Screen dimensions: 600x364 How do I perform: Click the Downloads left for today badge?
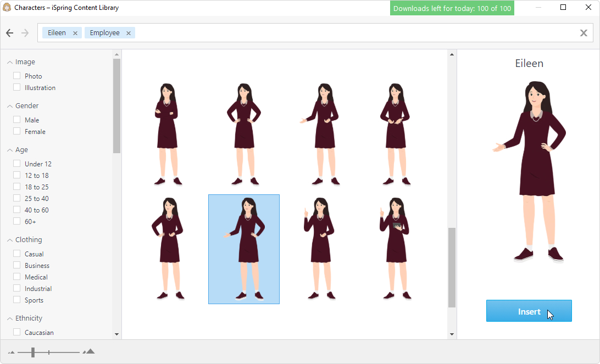pos(452,8)
